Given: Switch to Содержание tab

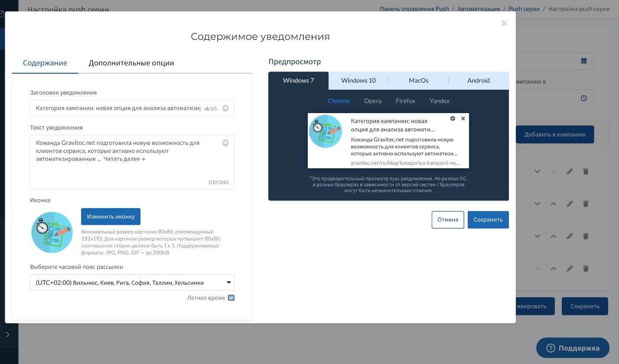Looking at the screenshot, I should point(45,63).
